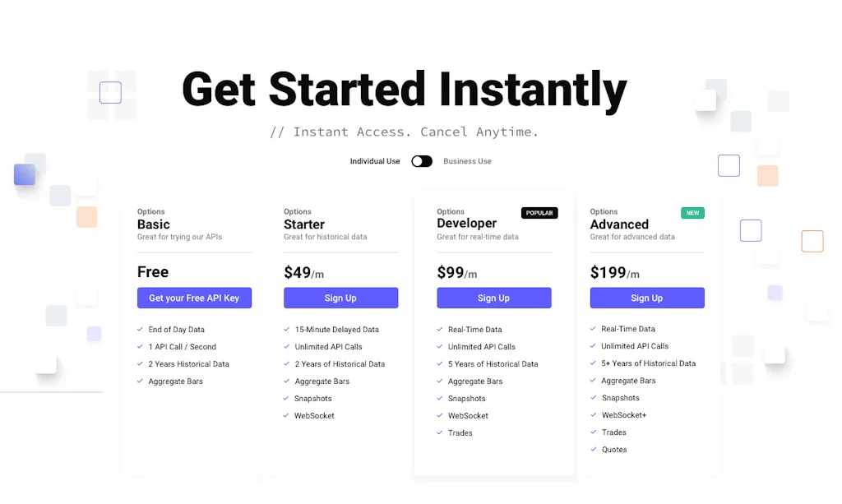The width and height of the screenshot is (842, 504).
Task: Click the $99/m Developer price
Action: 456,272
